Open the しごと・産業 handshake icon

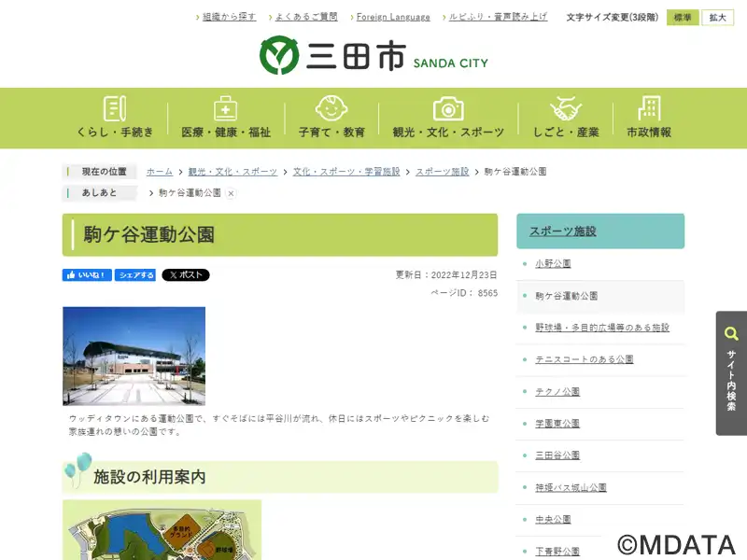566,108
